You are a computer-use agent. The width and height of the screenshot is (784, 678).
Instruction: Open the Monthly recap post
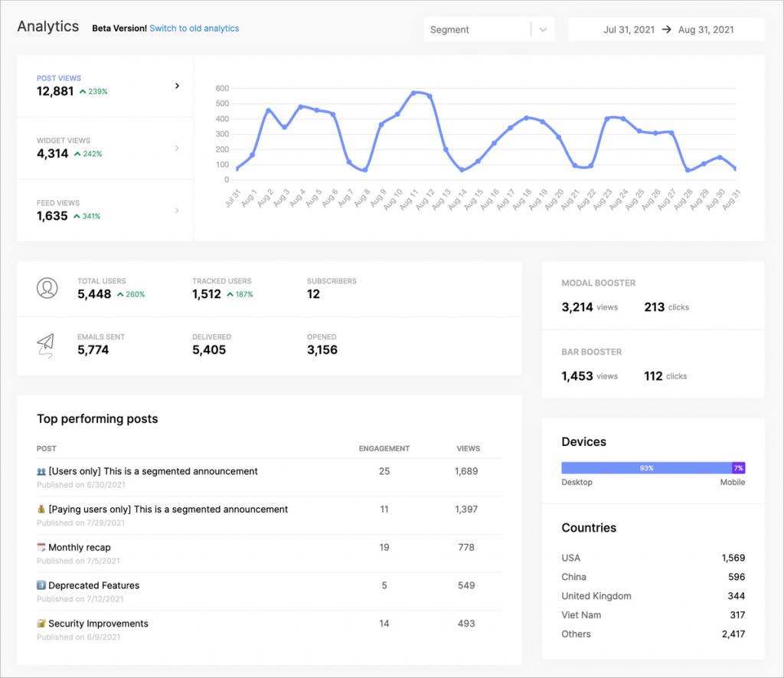pos(80,548)
